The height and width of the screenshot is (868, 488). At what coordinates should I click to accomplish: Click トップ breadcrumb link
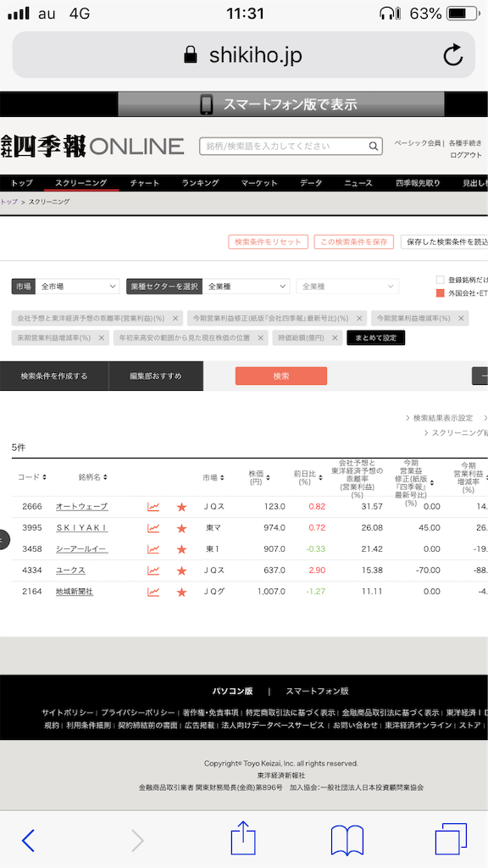[8, 202]
